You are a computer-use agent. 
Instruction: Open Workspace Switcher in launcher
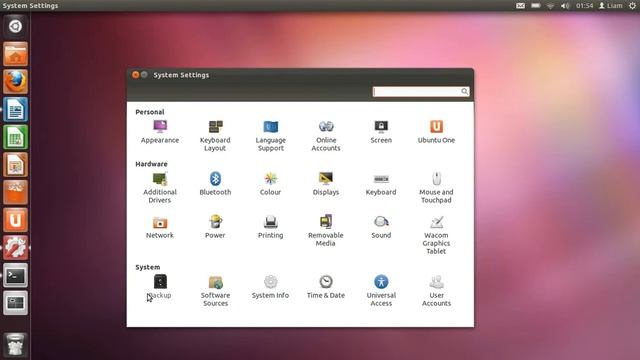pyautogui.click(x=16, y=303)
